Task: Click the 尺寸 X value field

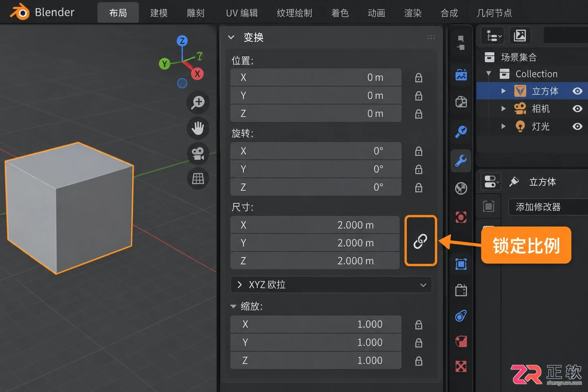Action: [x=315, y=225]
